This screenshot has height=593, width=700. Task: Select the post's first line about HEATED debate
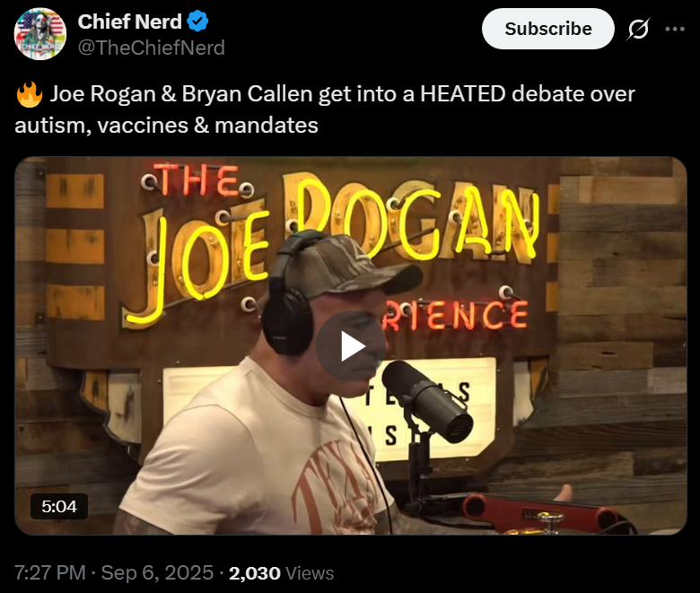[325, 94]
